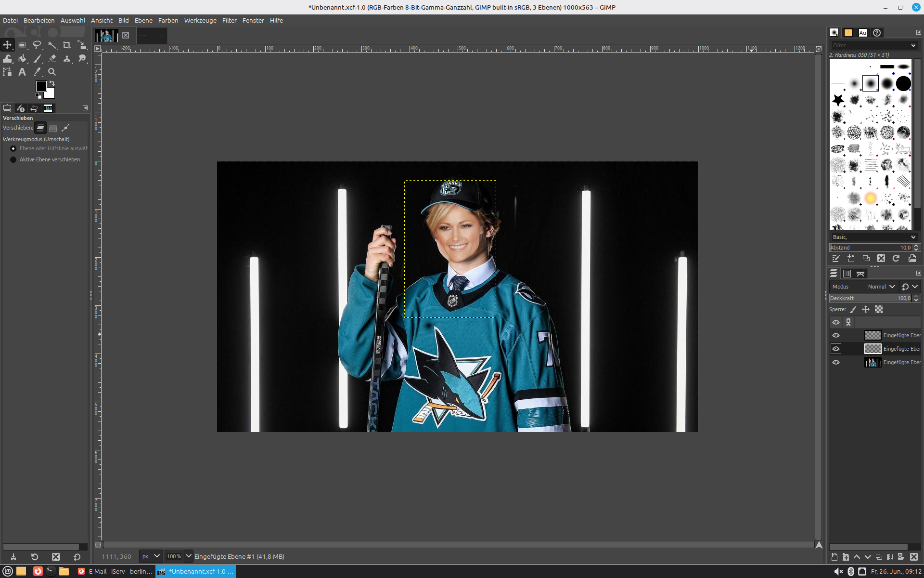Open the layer mode group switch dropdown

[x=910, y=287]
